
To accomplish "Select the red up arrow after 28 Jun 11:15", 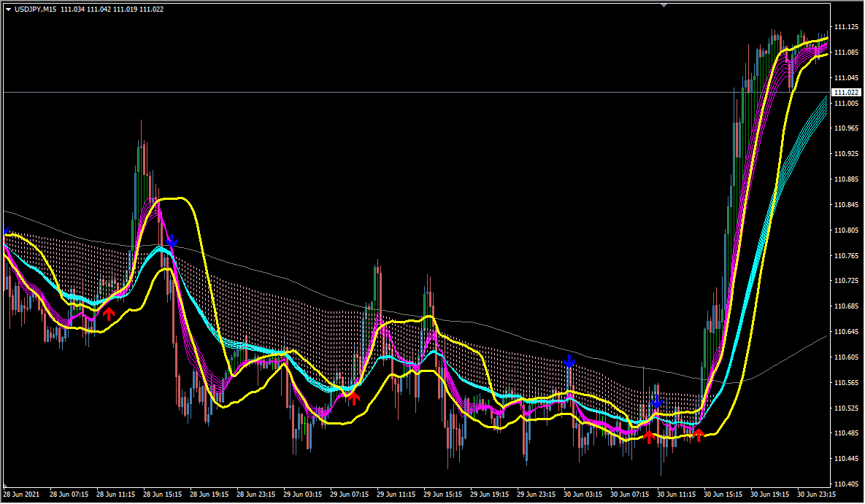I will 109,314.
